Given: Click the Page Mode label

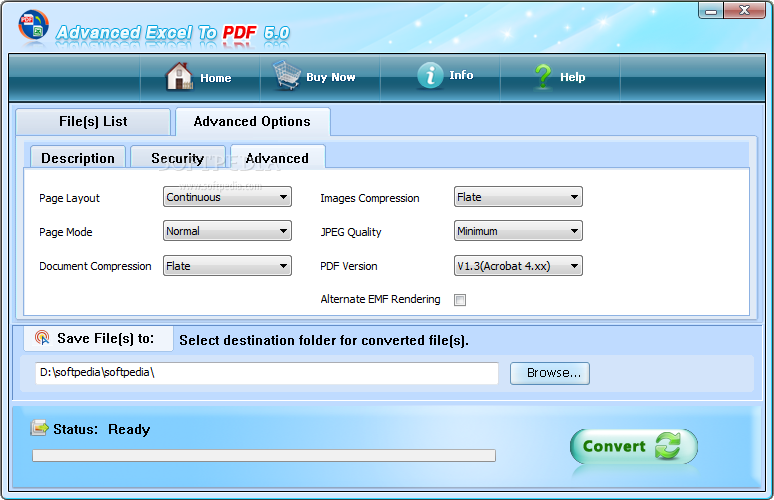Looking at the screenshot, I should click(66, 232).
